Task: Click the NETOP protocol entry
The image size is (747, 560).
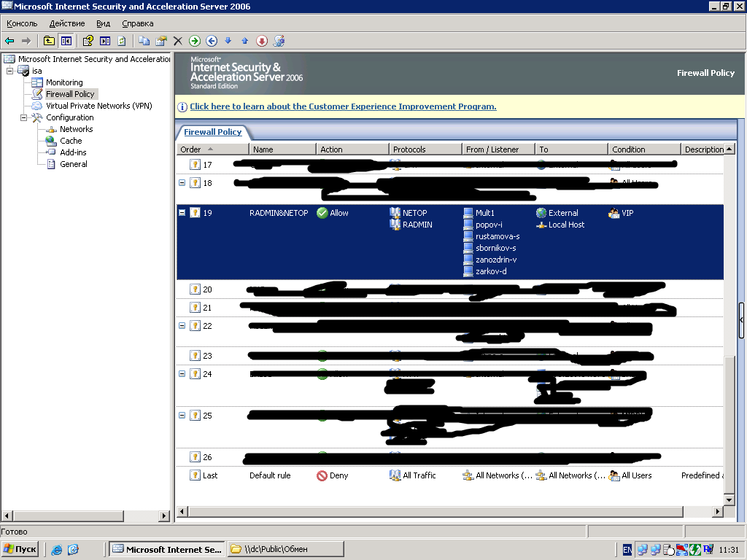Action: coord(409,213)
